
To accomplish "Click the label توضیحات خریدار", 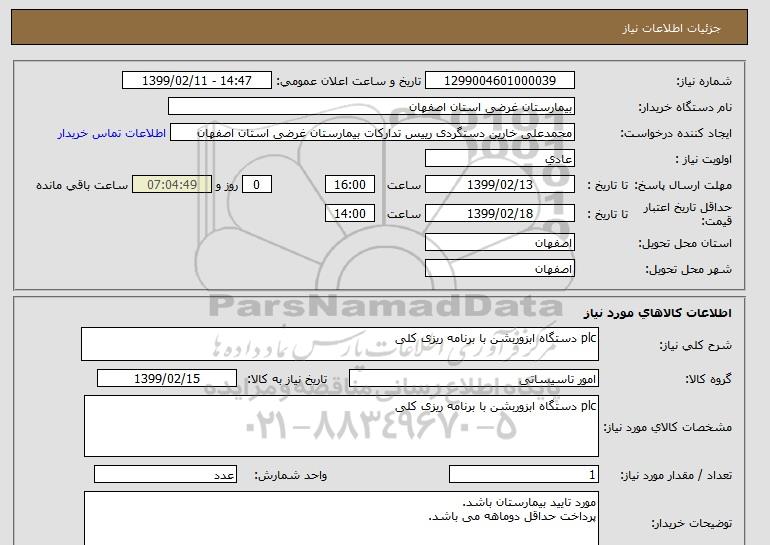I will pyautogui.click(x=691, y=523).
